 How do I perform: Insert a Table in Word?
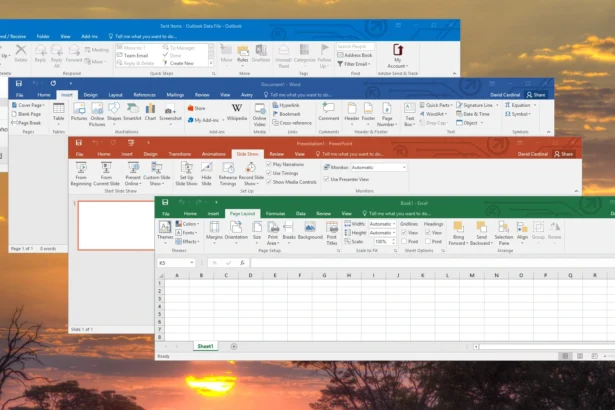click(x=58, y=112)
